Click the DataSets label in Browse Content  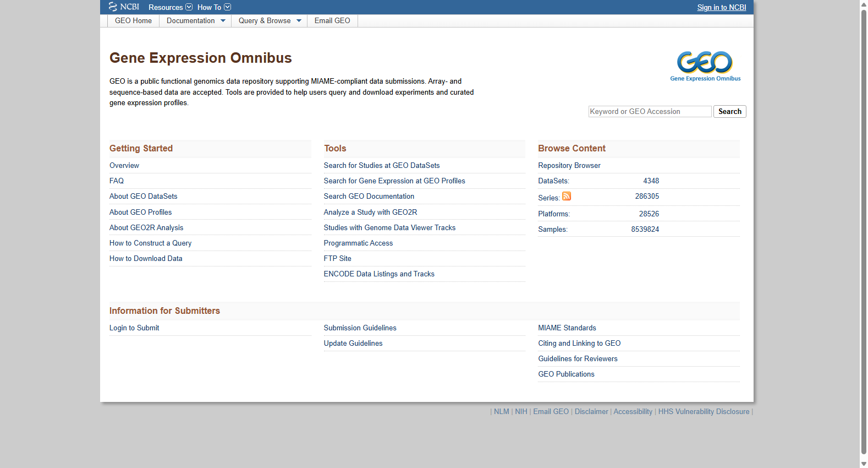(x=554, y=181)
